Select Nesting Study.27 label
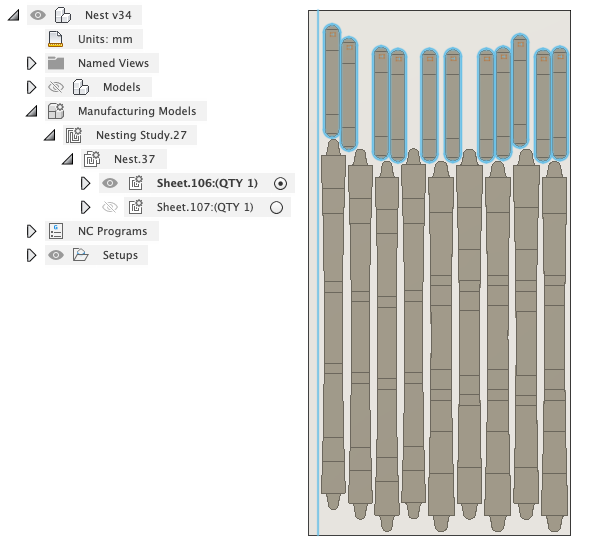 pos(141,135)
